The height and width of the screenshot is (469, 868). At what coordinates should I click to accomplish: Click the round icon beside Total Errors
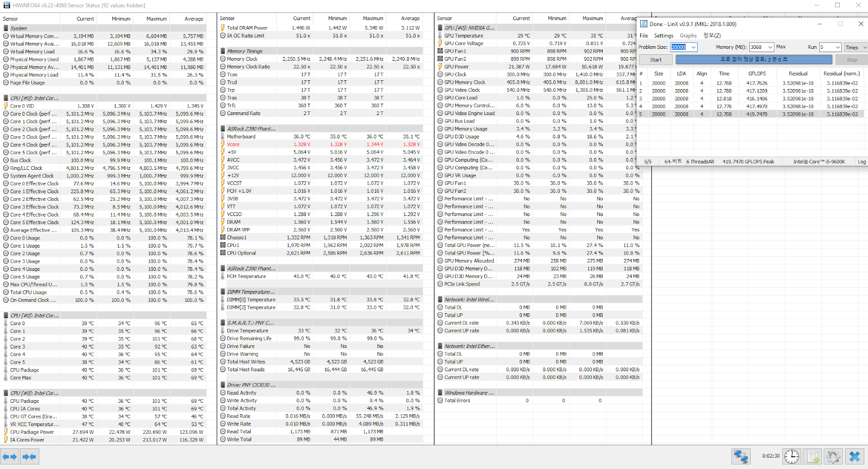pyautogui.click(x=440, y=401)
